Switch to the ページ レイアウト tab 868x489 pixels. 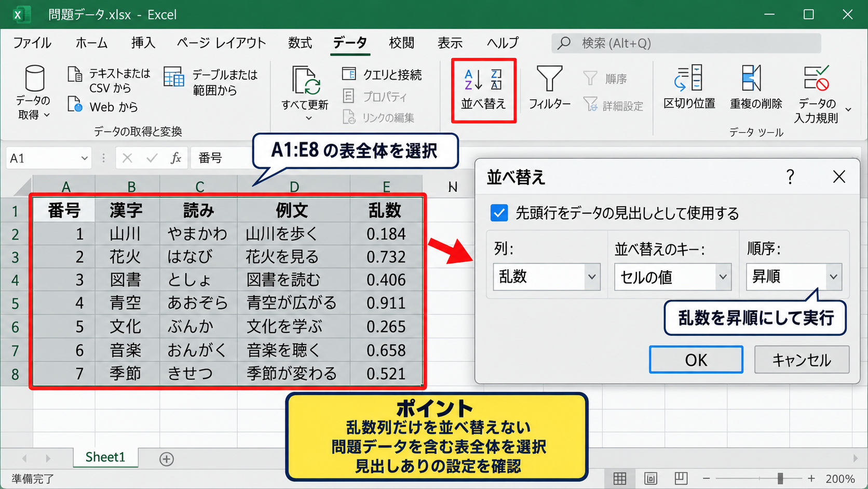221,43
